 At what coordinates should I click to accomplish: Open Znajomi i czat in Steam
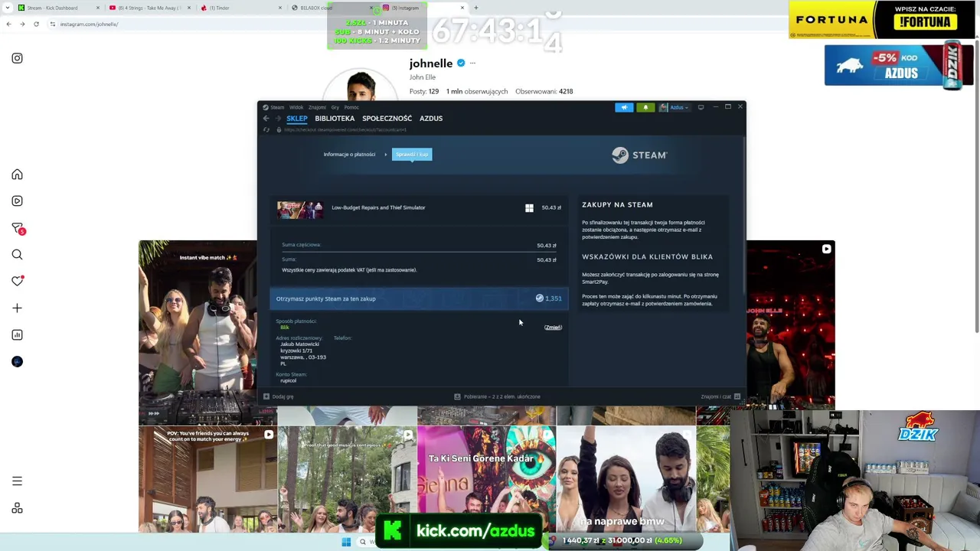pos(720,396)
